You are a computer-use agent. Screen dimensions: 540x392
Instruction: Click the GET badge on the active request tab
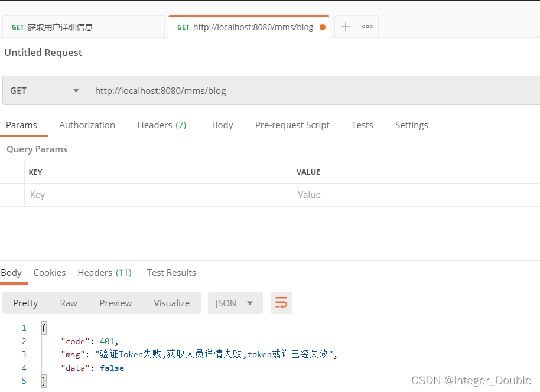[183, 27]
